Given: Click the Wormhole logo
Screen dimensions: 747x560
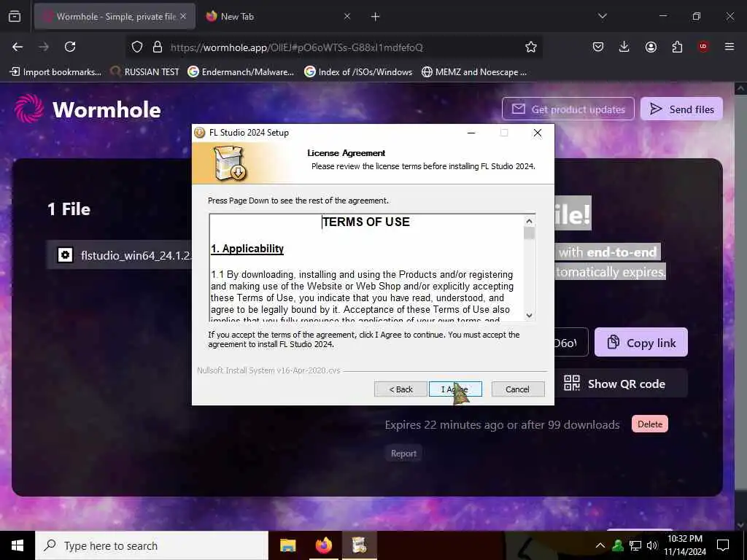Looking at the screenshot, I should [x=88, y=109].
